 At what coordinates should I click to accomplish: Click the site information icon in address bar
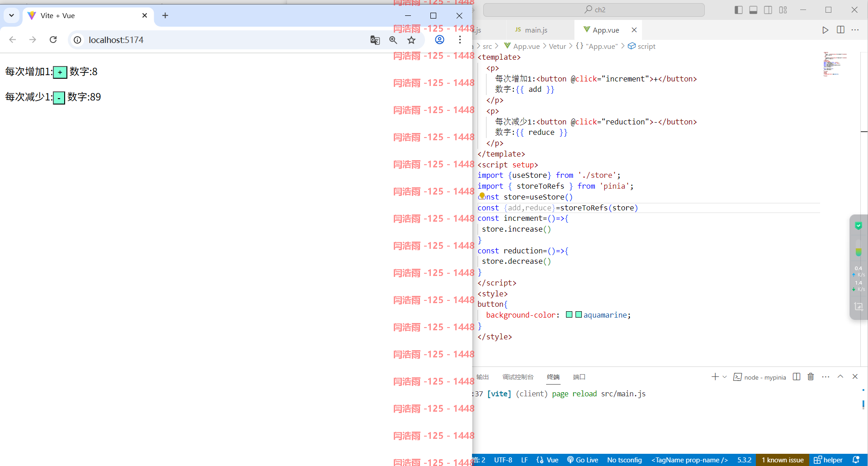point(78,40)
